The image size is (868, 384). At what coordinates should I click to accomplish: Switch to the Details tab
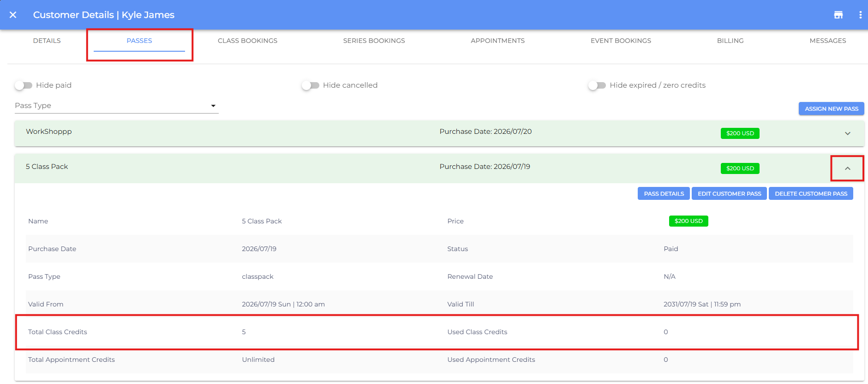47,41
